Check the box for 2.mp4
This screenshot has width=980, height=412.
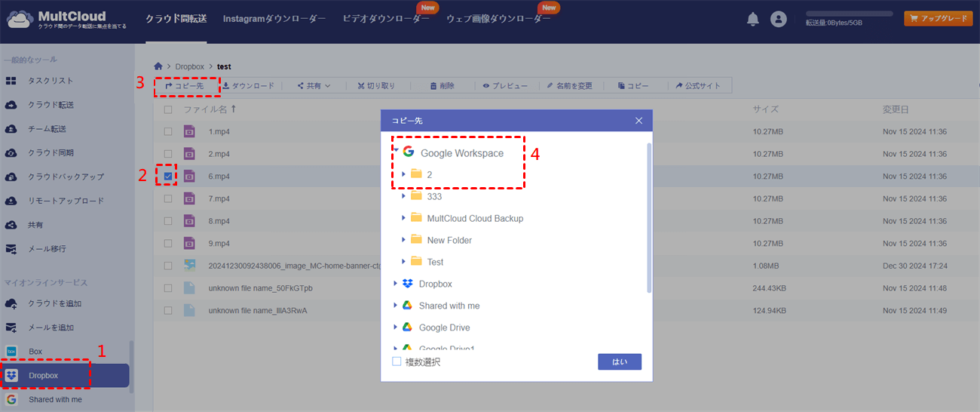168,154
